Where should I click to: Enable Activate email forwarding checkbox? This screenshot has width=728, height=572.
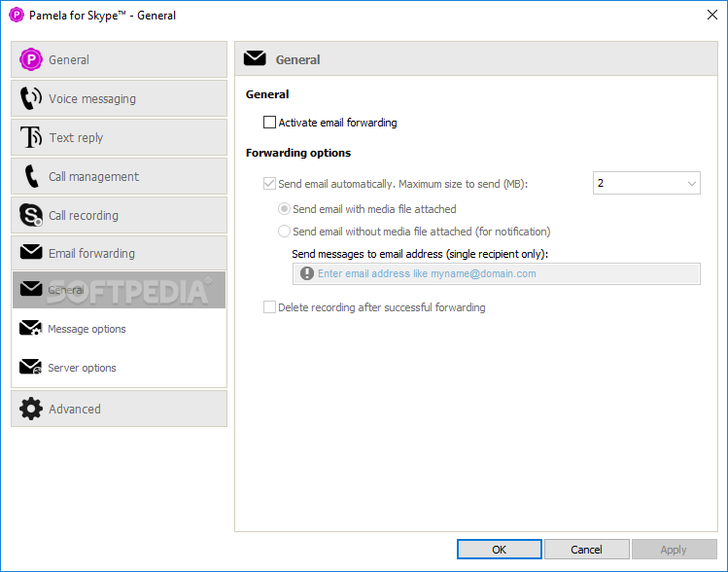[269, 123]
